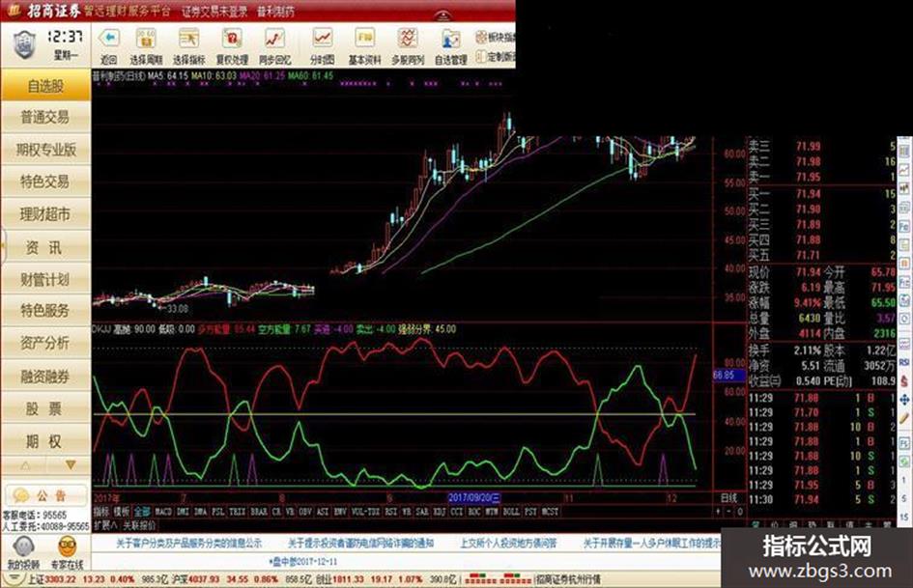Switch indicator to RSI tab
Screen dimensions: 913x588
390,512
